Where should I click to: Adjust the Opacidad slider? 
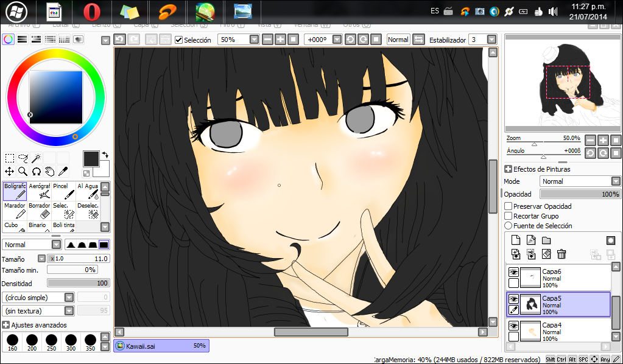click(x=580, y=194)
